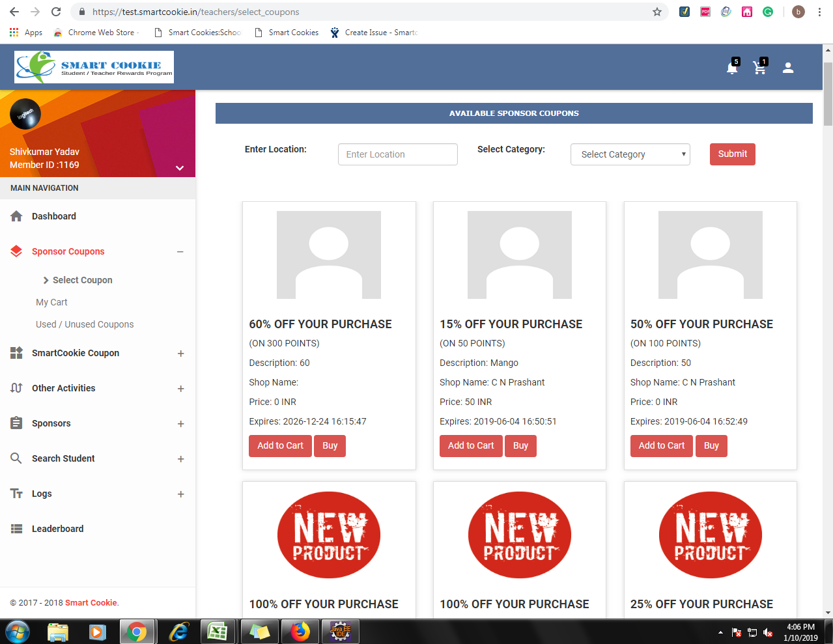Viewport: 833px width, 644px height.
Task: Expand the profile chevron under Member ID
Action: click(x=180, y=168)
